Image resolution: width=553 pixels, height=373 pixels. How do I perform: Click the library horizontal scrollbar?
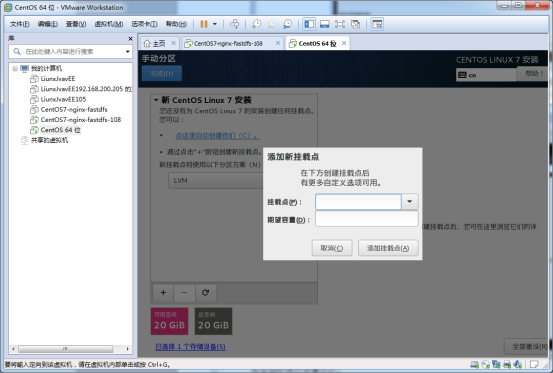tap(66, 349)
